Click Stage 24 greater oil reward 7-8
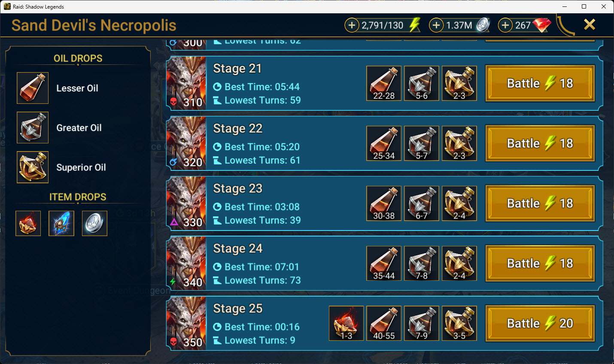This screenshot has width=614, height=364. point(422,264)
